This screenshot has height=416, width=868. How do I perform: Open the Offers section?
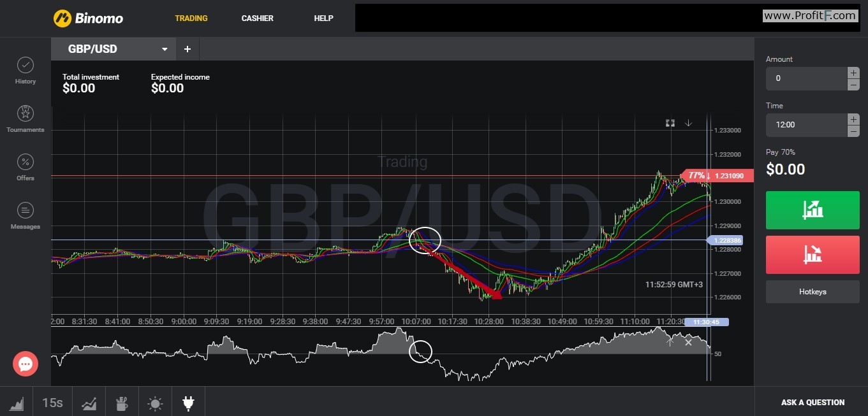click(x=26, y=167)
